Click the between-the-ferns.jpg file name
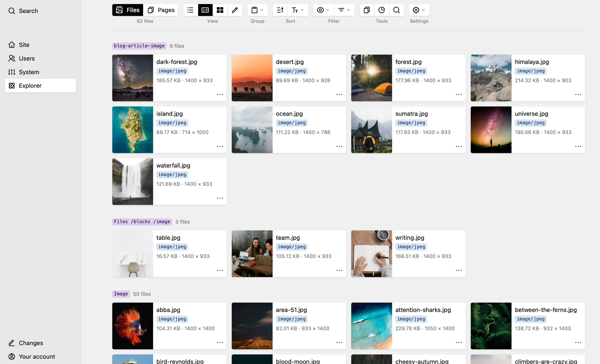Viewport: 600px width, 364px height. click(546, 310)
